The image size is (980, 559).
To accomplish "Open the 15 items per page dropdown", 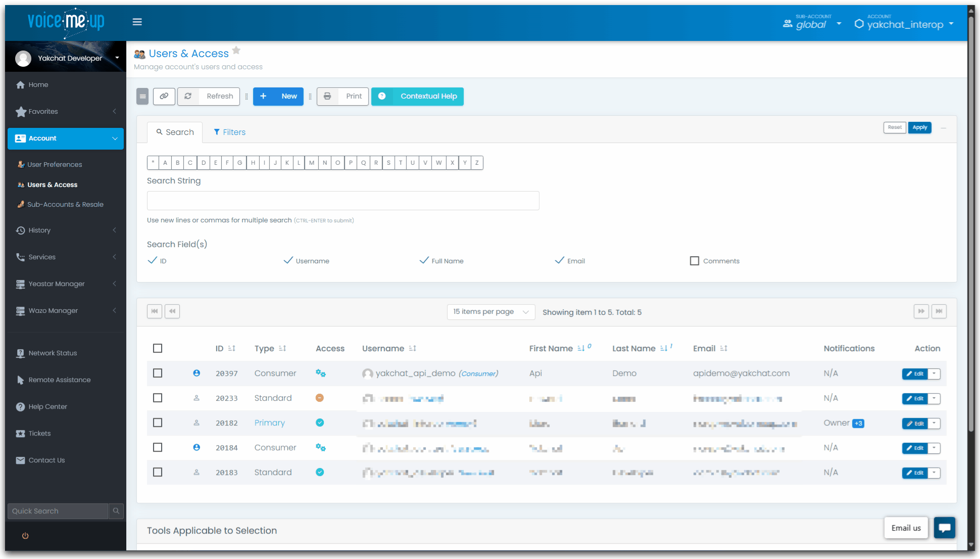I will tap(491, 312).
